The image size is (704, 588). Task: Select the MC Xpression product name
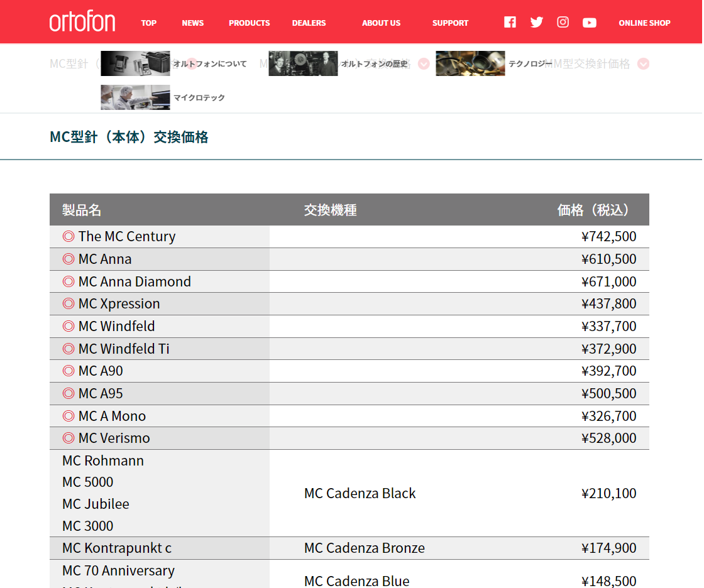coord(119,304)
